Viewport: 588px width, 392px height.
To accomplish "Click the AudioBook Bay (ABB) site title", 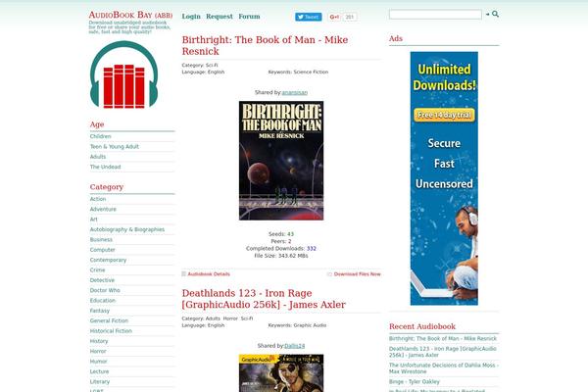I will click(130, 15).
